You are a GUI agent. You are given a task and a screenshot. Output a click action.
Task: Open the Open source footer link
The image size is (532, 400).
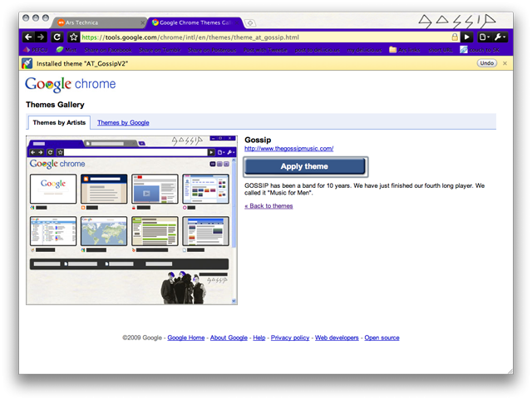tap(382, 338)
